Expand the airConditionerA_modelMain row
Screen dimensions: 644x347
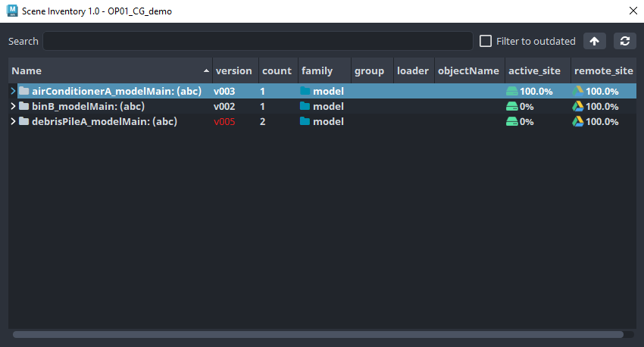click(13, 91)
